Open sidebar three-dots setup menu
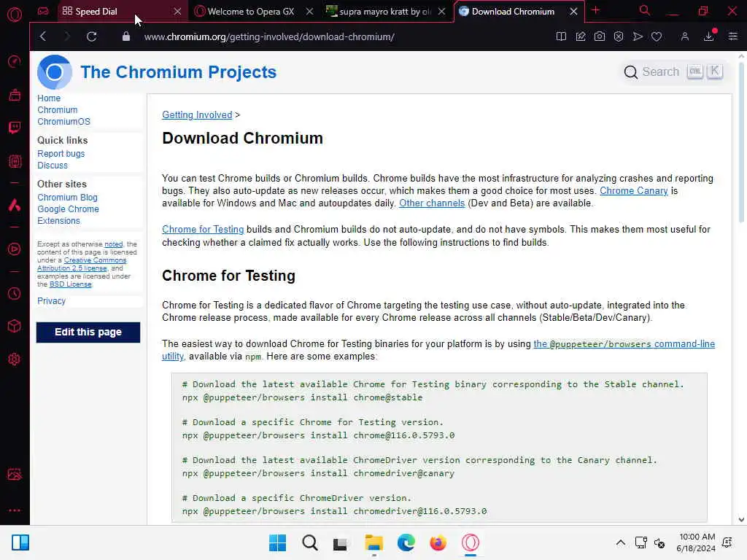Image resolution: width=747 pixels, height=560 pixels. click(15, 510)
